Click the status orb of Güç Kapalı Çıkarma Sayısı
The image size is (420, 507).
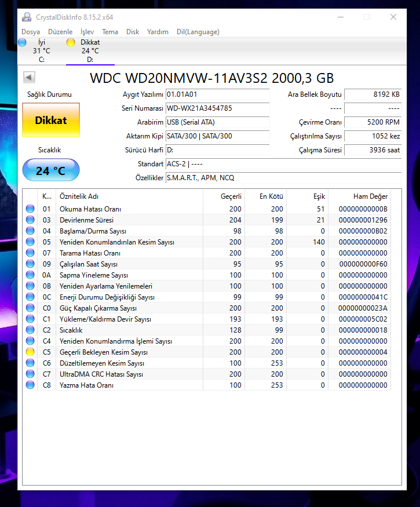[x=30, y=308]
